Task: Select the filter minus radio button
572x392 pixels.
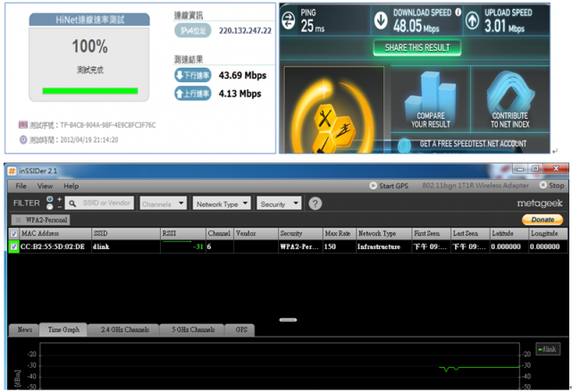Action: (50, 207)
